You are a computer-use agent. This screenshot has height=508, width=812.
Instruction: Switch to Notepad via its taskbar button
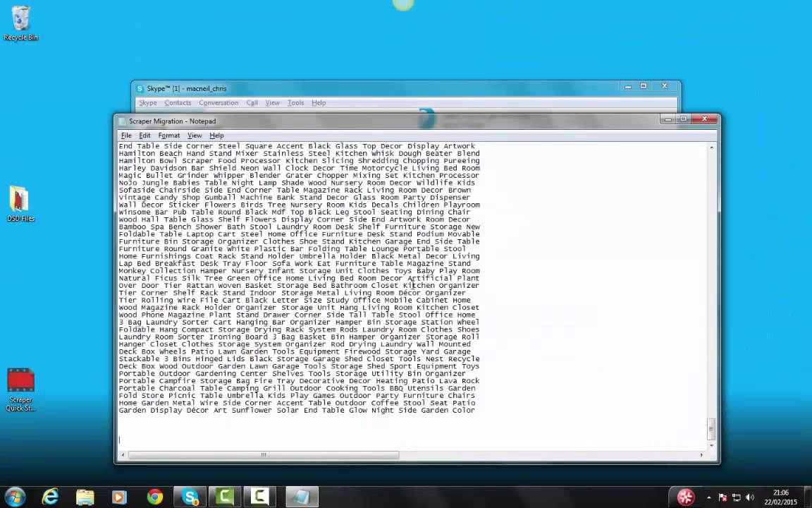301,497
